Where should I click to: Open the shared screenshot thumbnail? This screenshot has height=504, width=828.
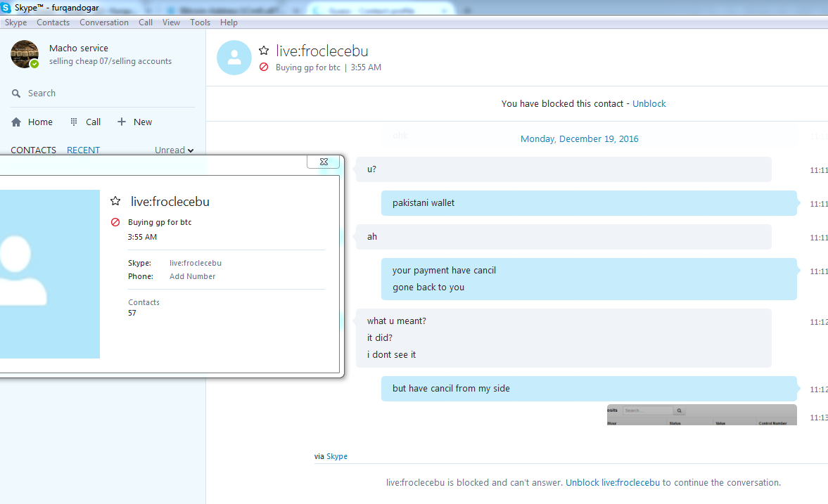click(702, 415)
